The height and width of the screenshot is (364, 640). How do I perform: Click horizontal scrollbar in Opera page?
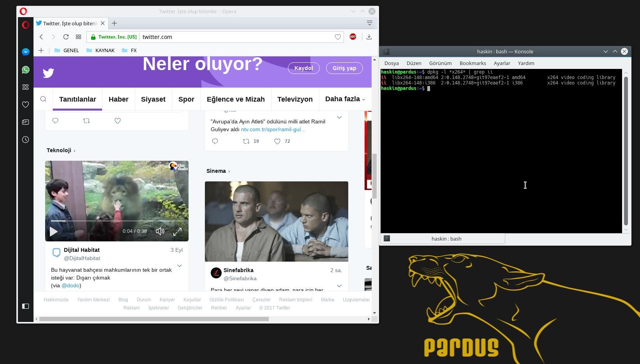[x=154, y=319]
